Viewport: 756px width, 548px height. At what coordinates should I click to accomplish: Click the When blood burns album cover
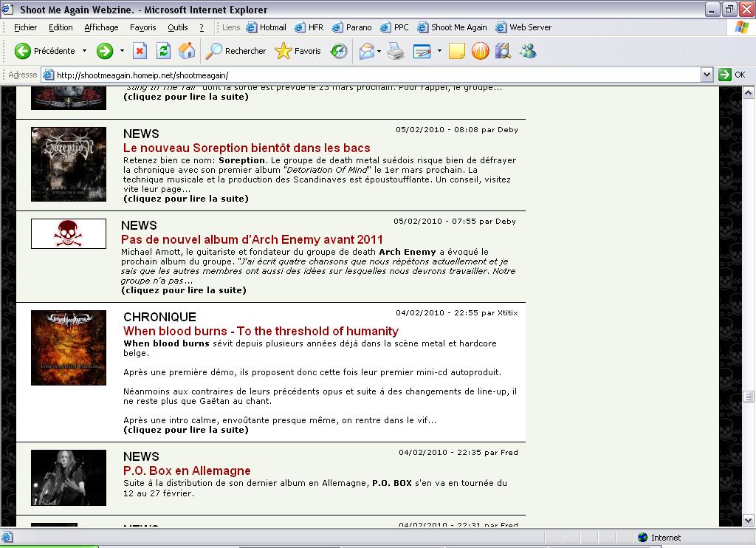[69, 347]
